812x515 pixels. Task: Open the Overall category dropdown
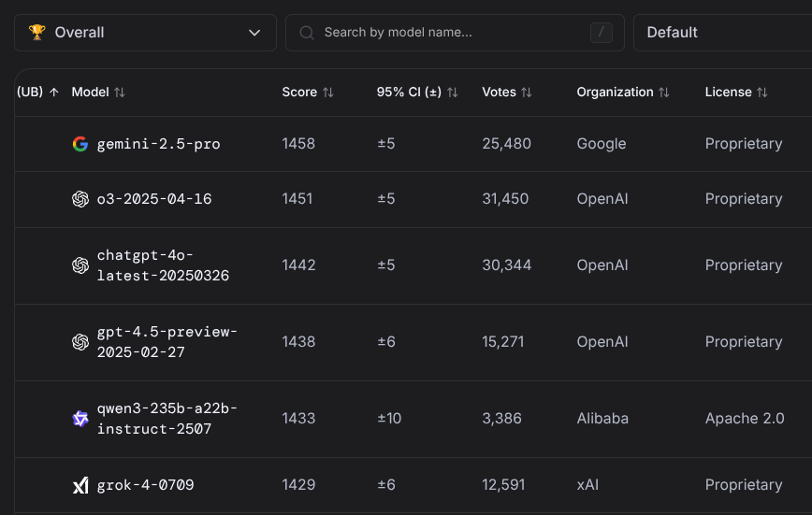pyautogui.click(x=145, y=33)
